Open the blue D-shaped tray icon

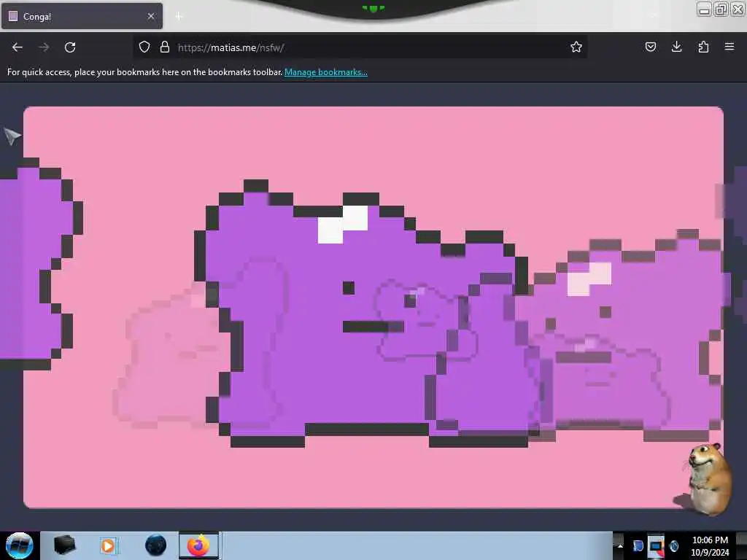pyautogui.click(x=638, y=545)
